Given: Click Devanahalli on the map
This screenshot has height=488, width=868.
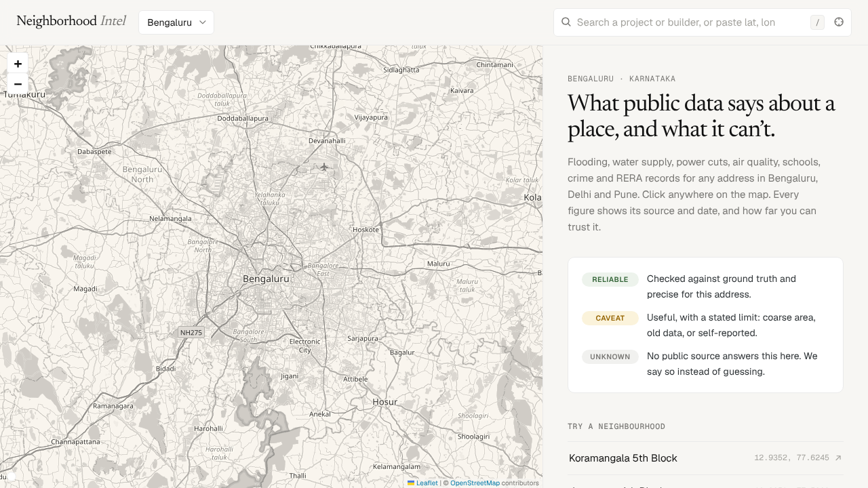Looking at the screenshot, I should pyautogui.click(x=327, y=140).
